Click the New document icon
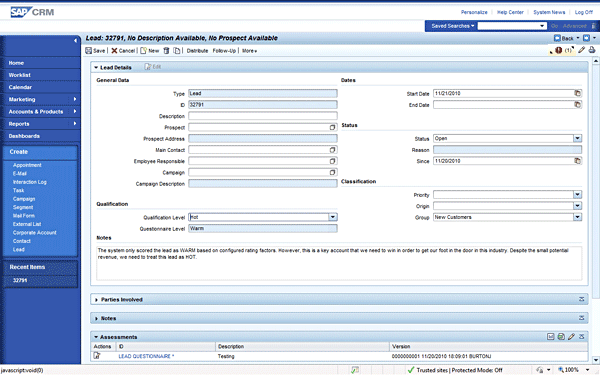The height and width of the screenshot is (375, 600). click(x=143, y=51)
